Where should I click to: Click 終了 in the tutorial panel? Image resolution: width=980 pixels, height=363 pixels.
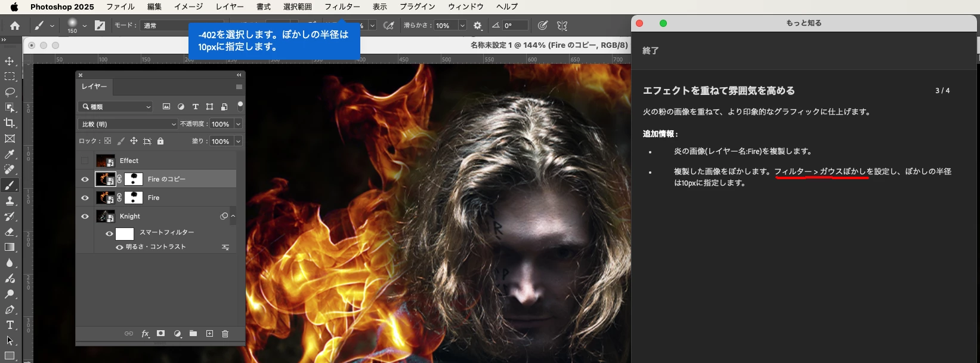(651, 51)
